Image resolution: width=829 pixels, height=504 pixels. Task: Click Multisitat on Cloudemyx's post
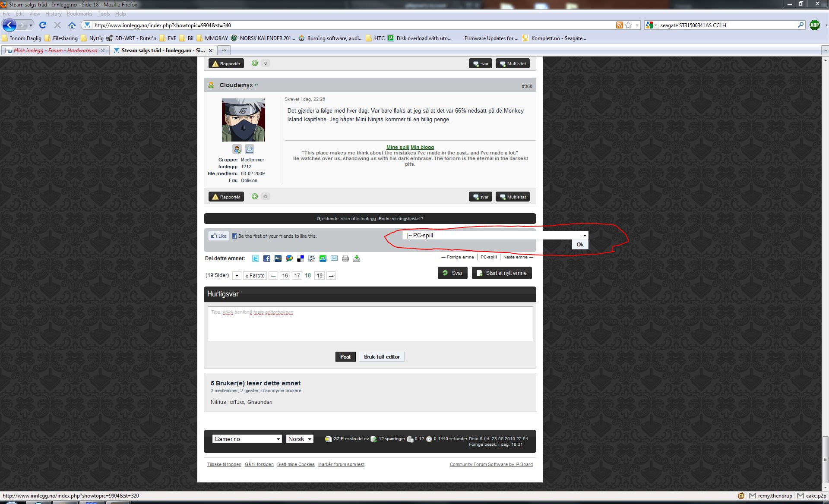click(x=513, y=197)
